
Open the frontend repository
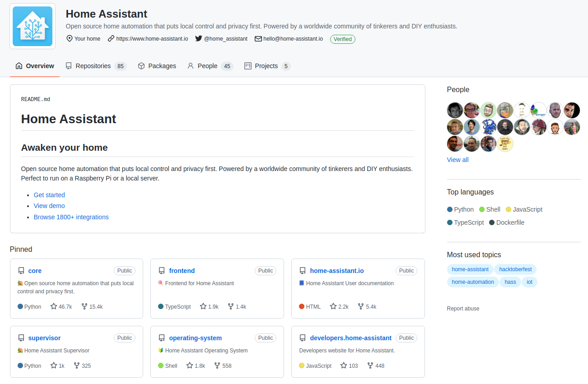[x=182, y=271]
